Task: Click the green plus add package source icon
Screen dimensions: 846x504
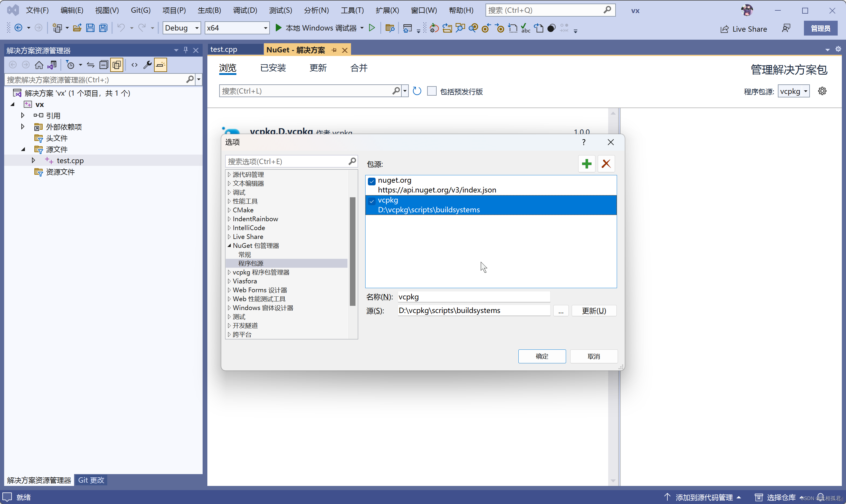Action: coord(586,164)
